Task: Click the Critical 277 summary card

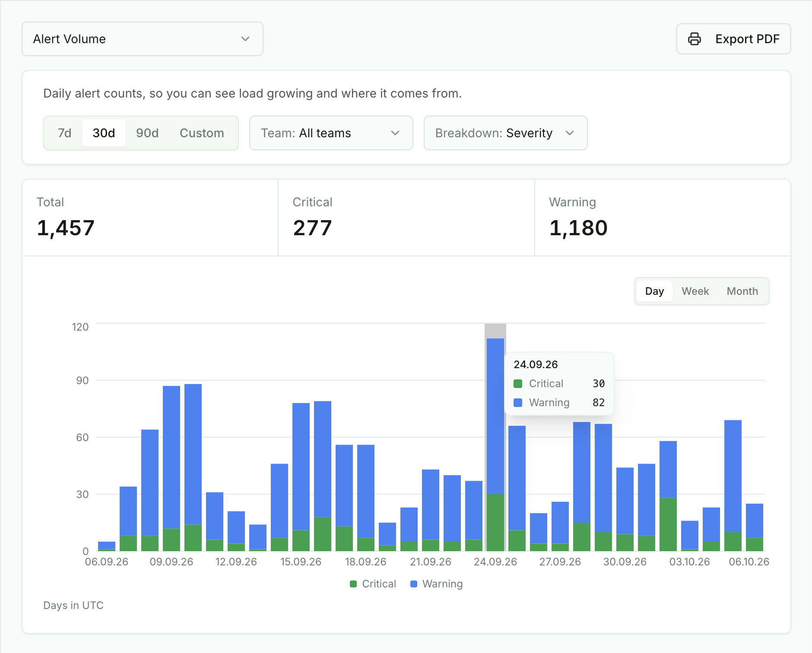Action: click(x=406, y=218)
